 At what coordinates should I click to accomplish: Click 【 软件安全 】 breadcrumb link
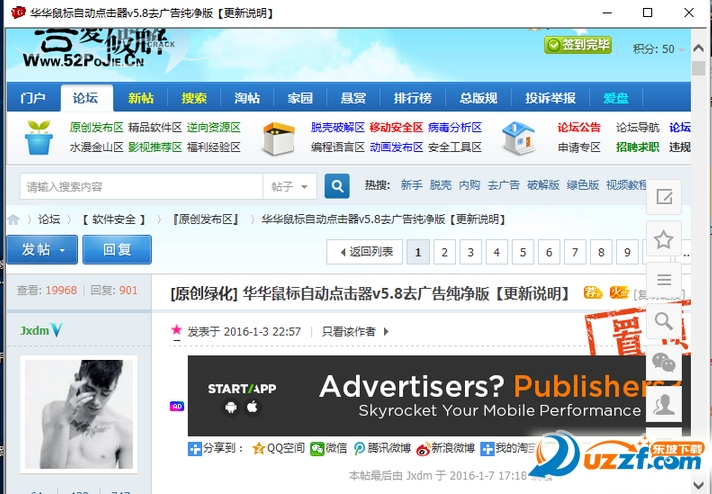click(114, 220)
